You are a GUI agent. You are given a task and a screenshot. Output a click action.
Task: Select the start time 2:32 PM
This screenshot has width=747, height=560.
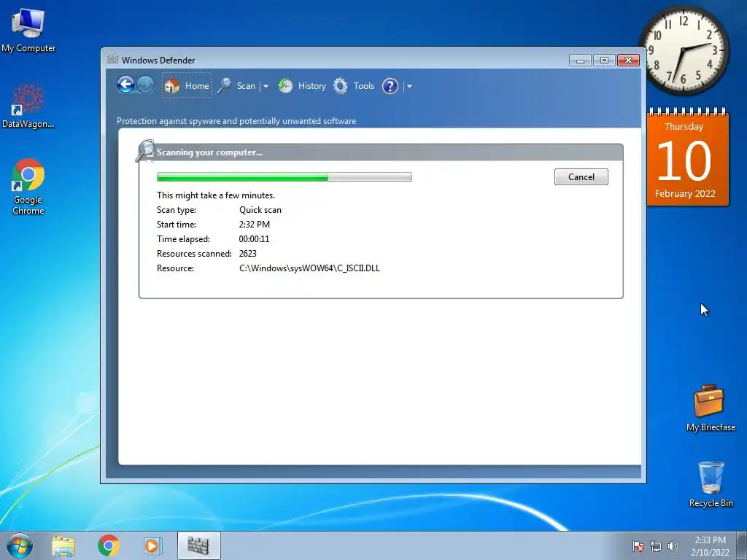pos(255,225)
